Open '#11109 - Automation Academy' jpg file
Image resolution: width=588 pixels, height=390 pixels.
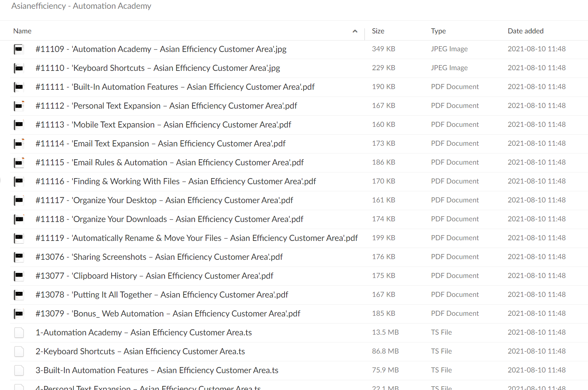coord(161,49)
